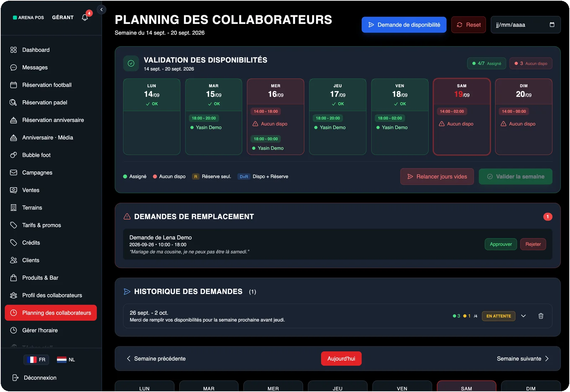Image resolution: width=570 pixels, height=392 pixels.
Task: Switch language to FR
Action: click(x=36, y=360)
